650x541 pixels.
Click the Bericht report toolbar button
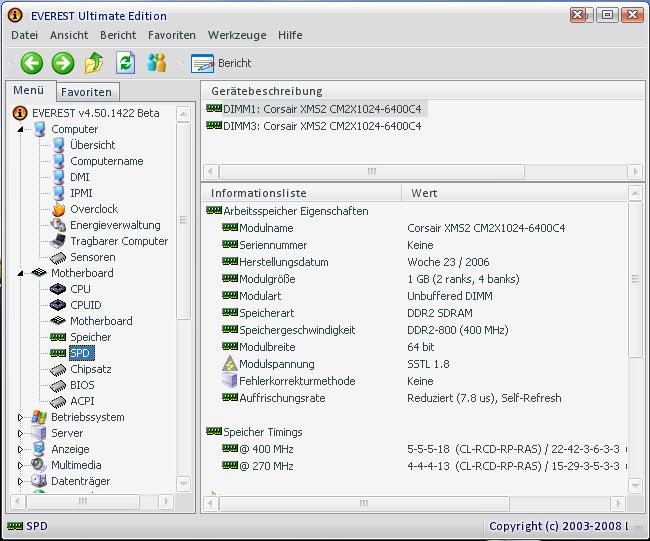click(x=221, y=63)
